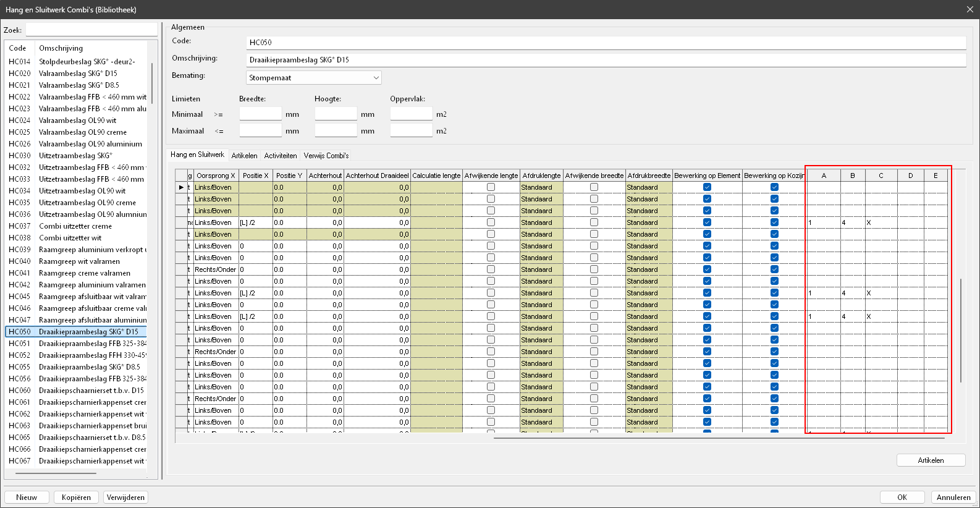Toggle Afwijkende breedte in first [L] /2 row
The image size is (980, 508).
click(594, 222)
